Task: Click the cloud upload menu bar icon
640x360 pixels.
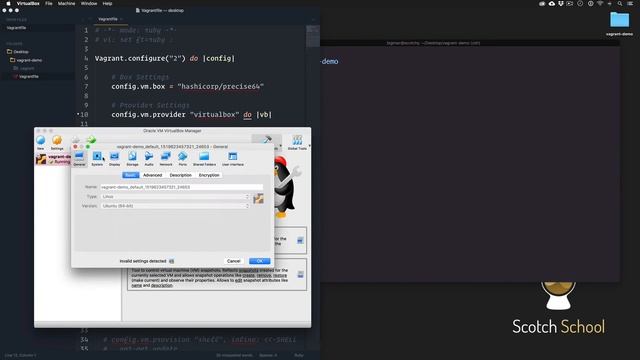Action: click(551, 3)
